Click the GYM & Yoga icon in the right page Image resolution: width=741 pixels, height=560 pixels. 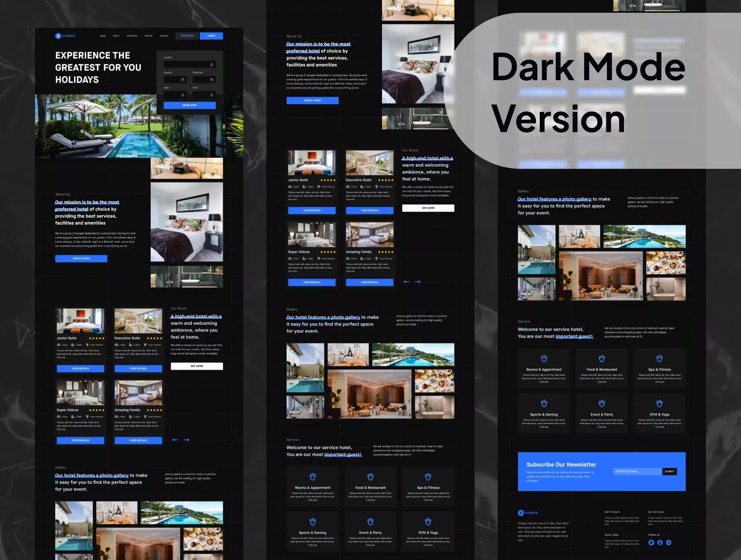[659, 404]
